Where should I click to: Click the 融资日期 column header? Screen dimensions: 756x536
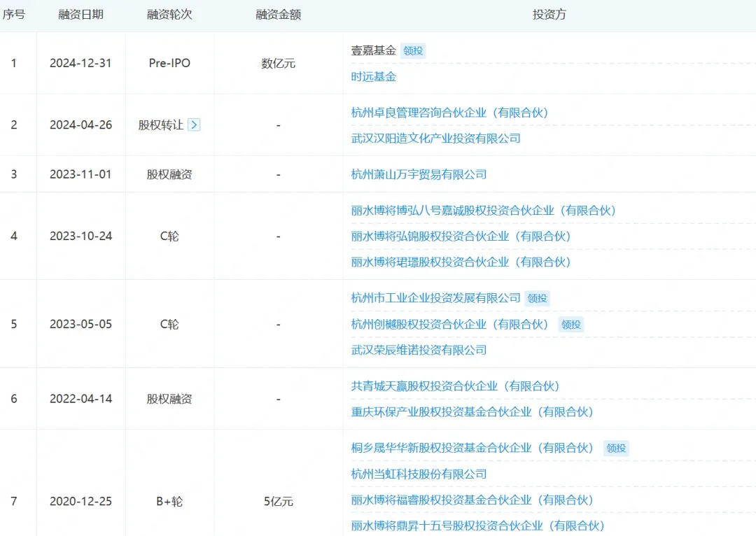[81, 15]
